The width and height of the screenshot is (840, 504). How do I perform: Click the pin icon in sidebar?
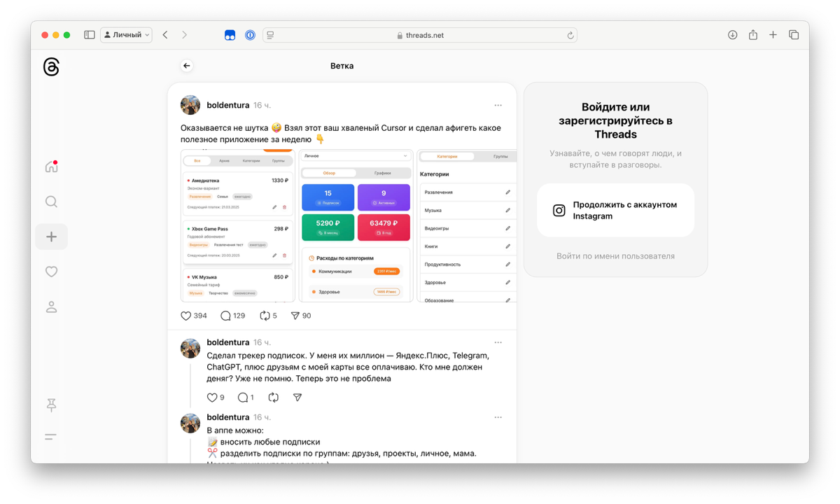pos(51,405)
